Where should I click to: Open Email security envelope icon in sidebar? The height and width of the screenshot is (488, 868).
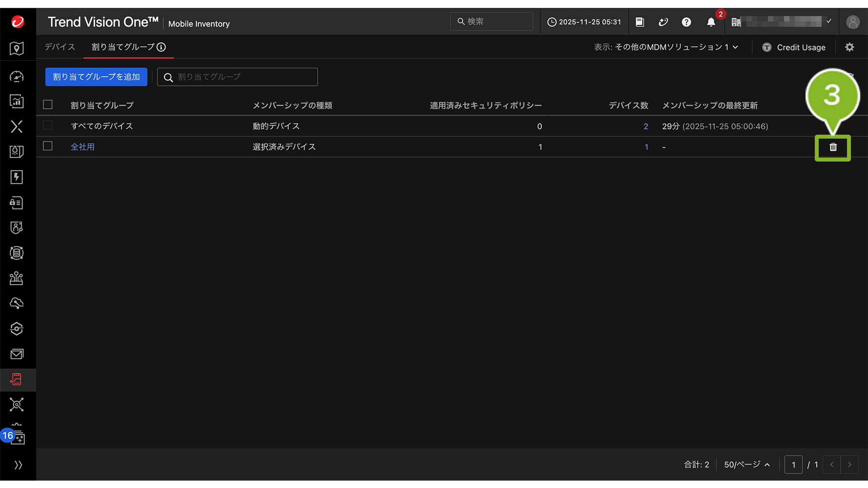(x=17, y=354)
